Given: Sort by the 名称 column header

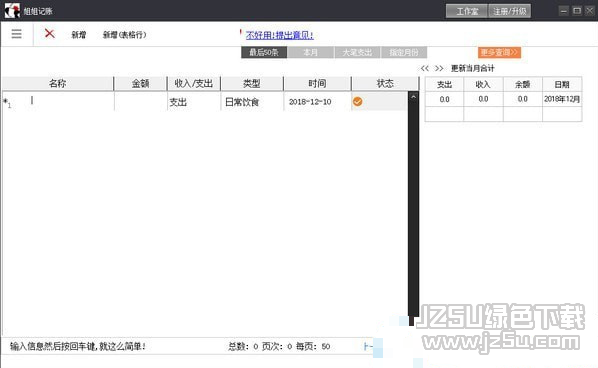Looking at the screenshot, I should (x=58, y=84).
